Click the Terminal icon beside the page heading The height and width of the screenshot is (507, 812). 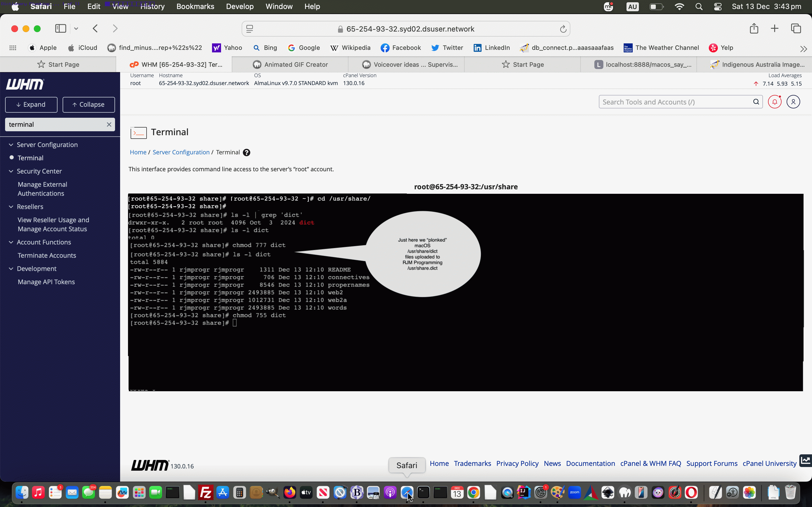point(138,132)
